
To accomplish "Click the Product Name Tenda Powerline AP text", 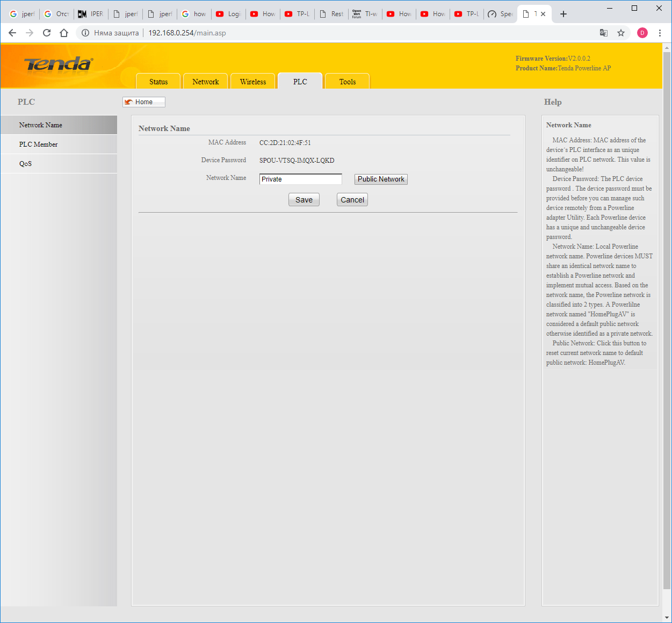I will [563, 68].
